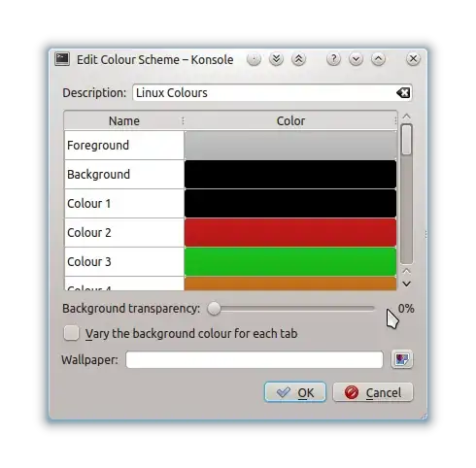Viewport: 476px width, 468px height.
Task: Pick the Colour 2 red swatch
Action: click(x=290, y=233)
